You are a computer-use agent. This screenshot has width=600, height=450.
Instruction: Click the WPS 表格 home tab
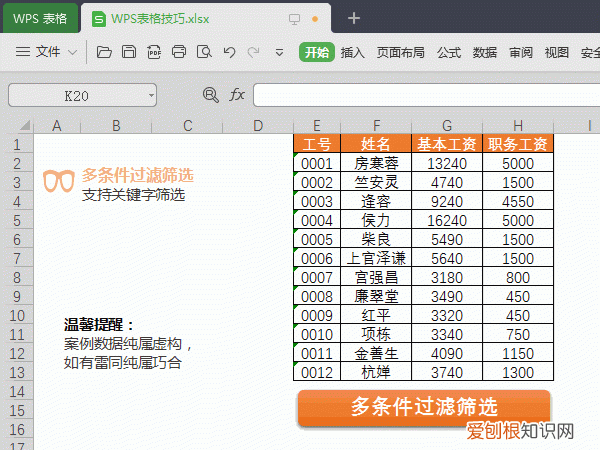[x=40, y=18]
